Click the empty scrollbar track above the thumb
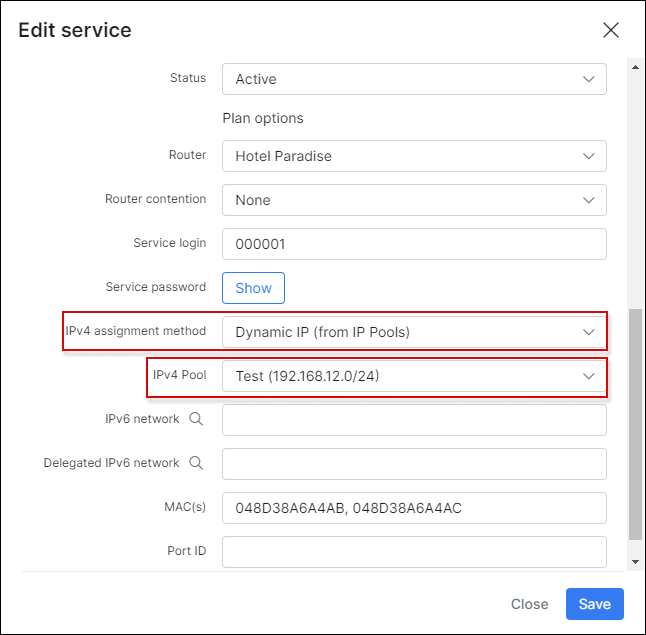The height and width of the screenshot is (635, 646). (x=635, y=190)
